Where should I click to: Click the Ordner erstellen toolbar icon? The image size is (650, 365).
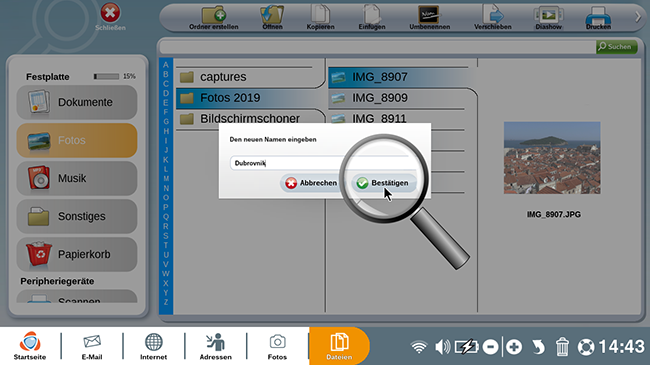pos(213,18)
